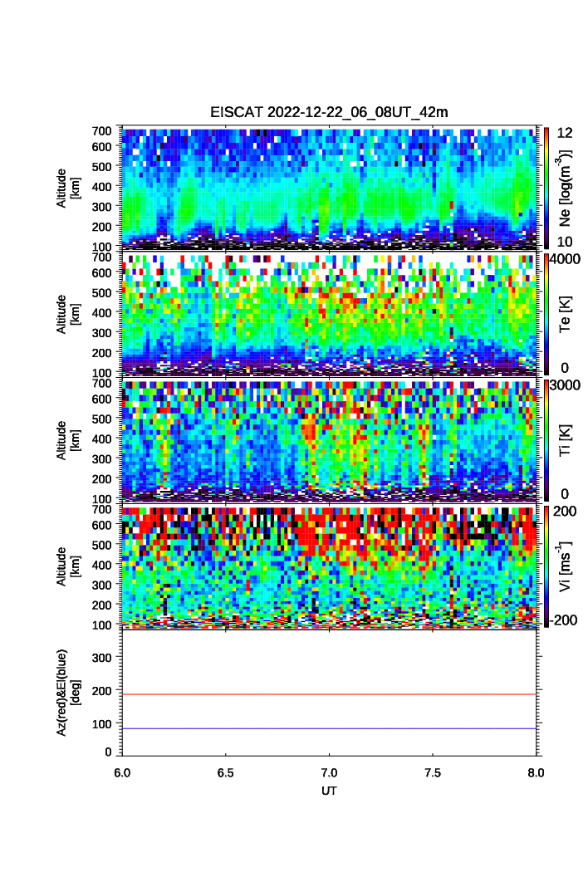Click the Vi ion velocity colorbar
The height and width of the screenshot is (882, 588).
tap(545, 566)
